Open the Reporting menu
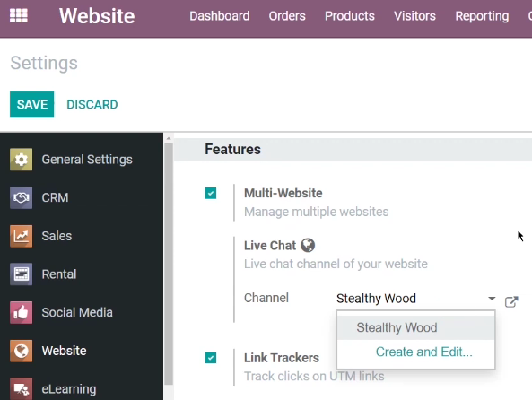The width and height of the screenshot is (532, 400). 482,16
